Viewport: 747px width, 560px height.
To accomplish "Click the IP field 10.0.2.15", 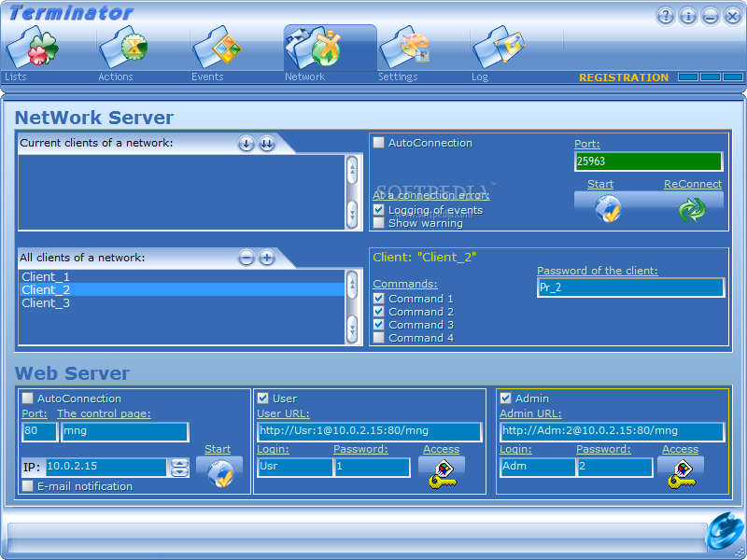I will coord(106,468).
